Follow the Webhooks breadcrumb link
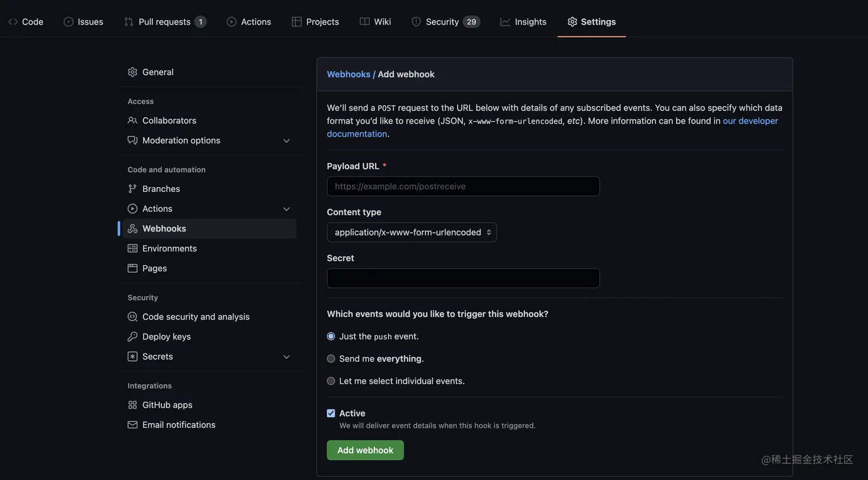Viewport: 868px width, 480px height. coord(348,74)
